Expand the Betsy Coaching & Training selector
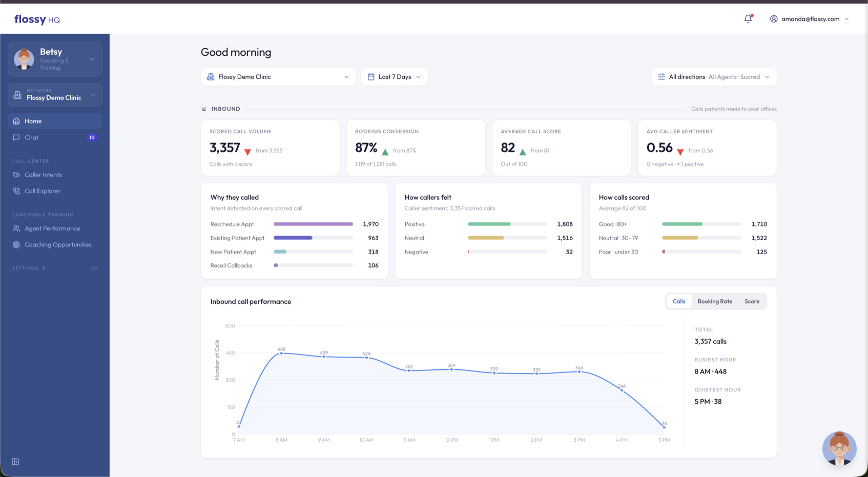Image resolution: width=868 pixels, height=477 pixels. (x=55, y=59)
